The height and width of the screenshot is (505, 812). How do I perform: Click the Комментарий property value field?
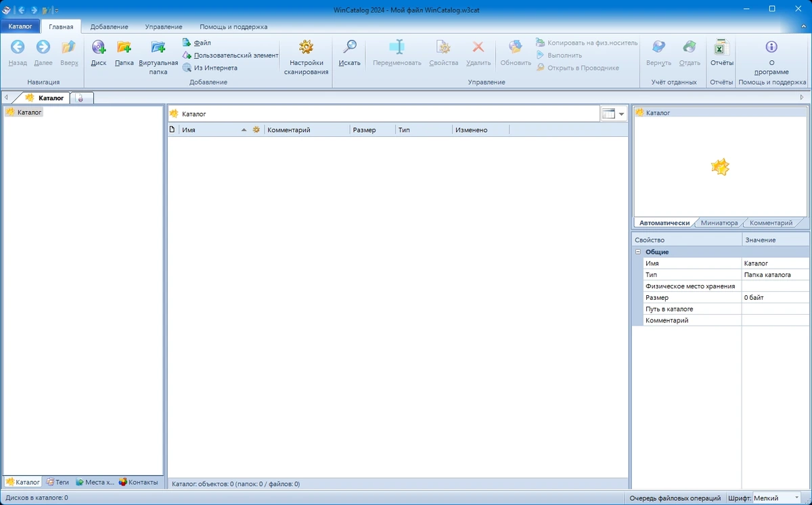(775, 320)
